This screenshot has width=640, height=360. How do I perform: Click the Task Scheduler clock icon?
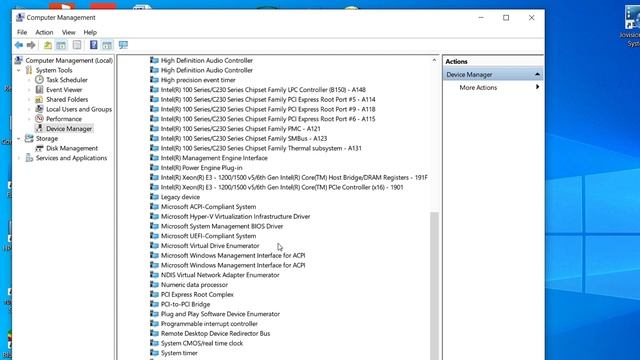[39, 80]
